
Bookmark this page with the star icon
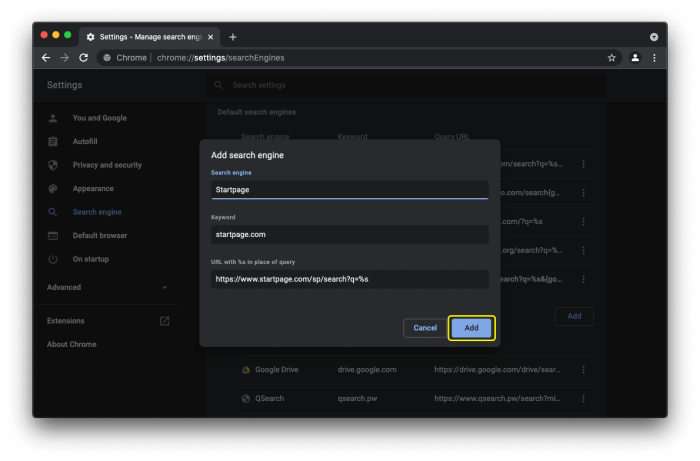click(x=612, y=58)
